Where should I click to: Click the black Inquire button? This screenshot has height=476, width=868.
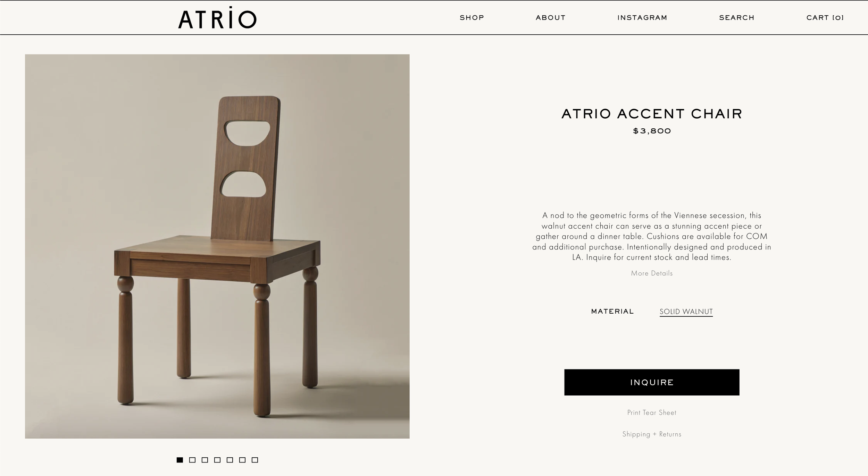click(652, 382)
